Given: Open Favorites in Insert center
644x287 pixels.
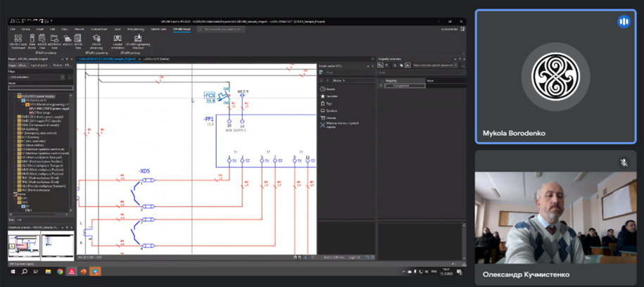Looking at the screenshot, I should (x=329, y=96).
